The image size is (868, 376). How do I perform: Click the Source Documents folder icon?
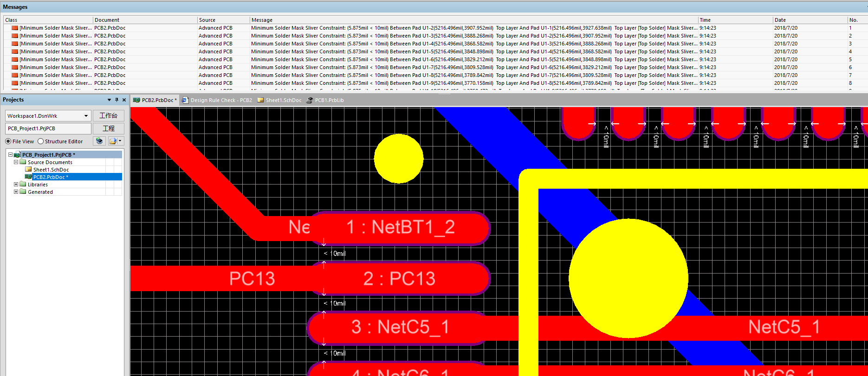click(23, 162)
